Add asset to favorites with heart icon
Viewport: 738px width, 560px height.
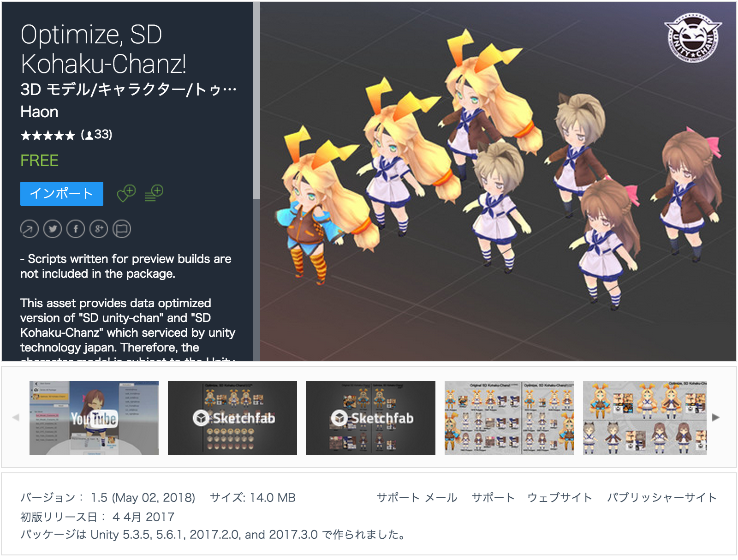125,194
